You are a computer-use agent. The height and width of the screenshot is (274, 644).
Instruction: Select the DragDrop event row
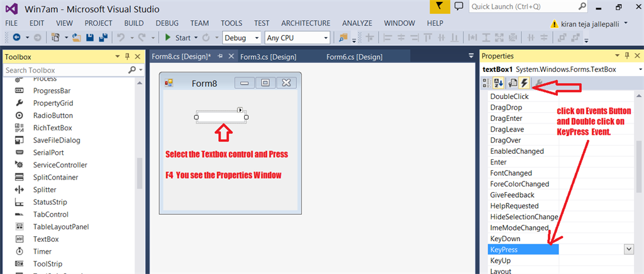click(560, 107)
